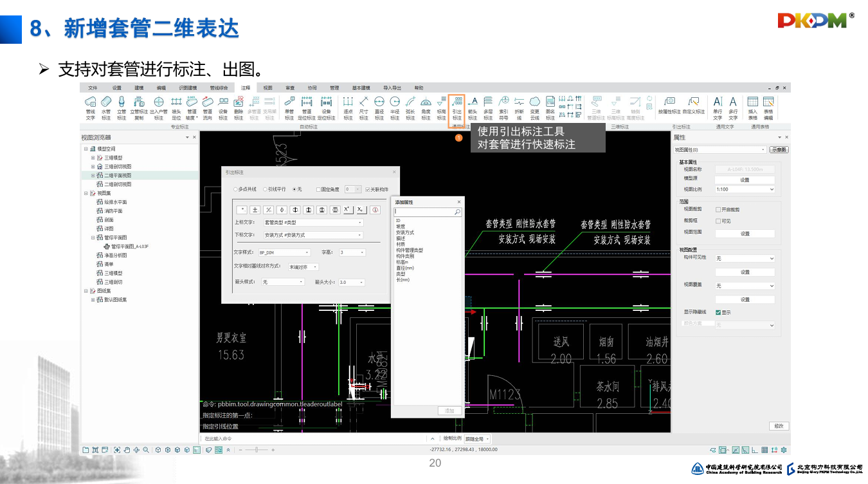Enable the 固定角度 checkbox
868x484 pixels.
click(320, 189)
